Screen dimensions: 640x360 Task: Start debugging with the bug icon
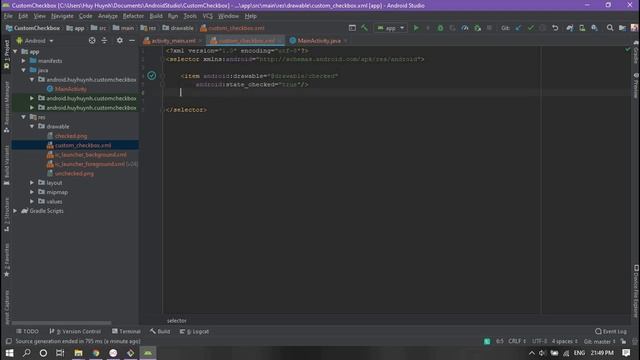coord(440,28)
